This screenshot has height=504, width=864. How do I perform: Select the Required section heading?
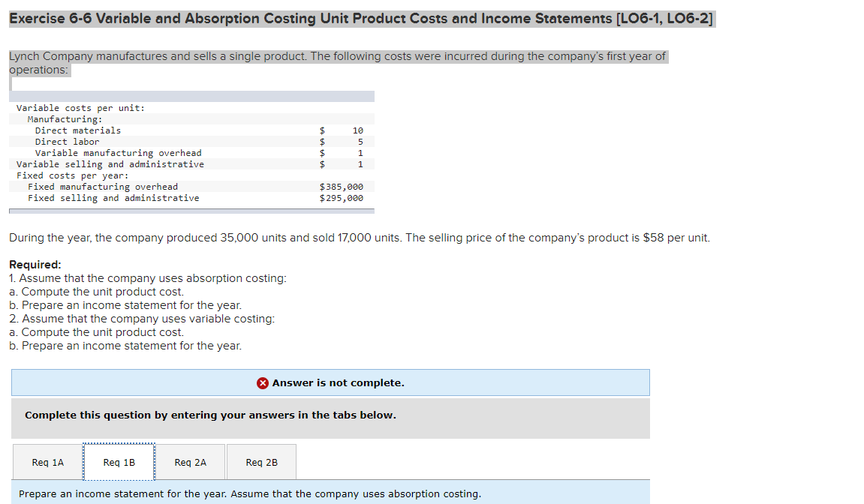tap(31, 264)
